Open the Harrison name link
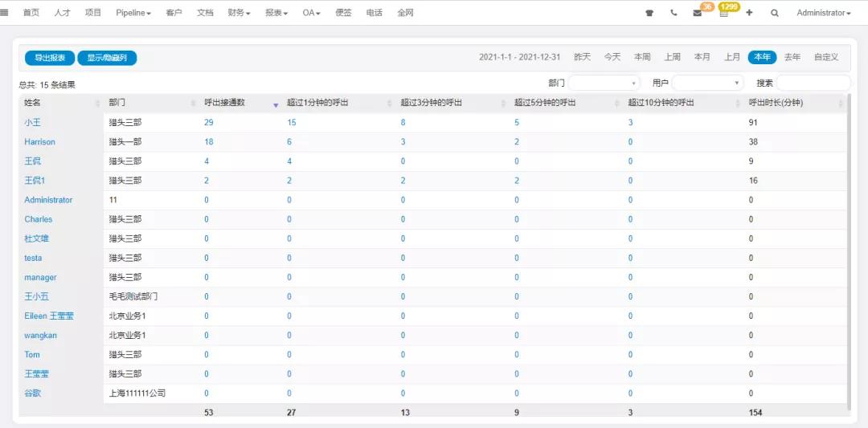The height and width of the screenshot is (428, 868). pos(39,142)
